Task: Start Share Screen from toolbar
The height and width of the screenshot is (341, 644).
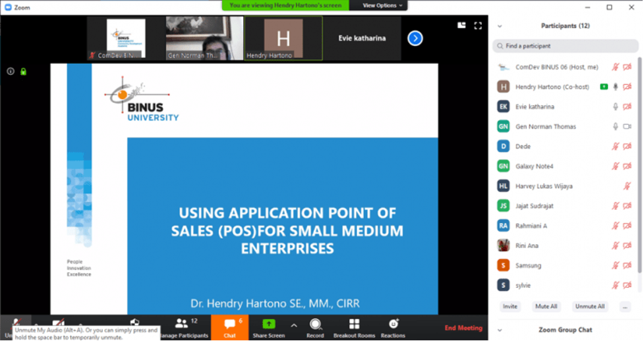Action: [x=268, y=328]
